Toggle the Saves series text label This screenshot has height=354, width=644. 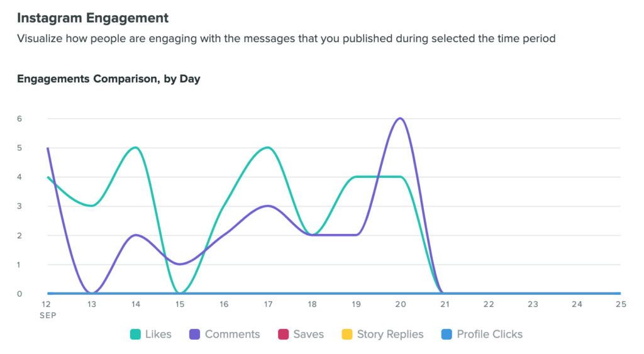[x=308, y=335]
